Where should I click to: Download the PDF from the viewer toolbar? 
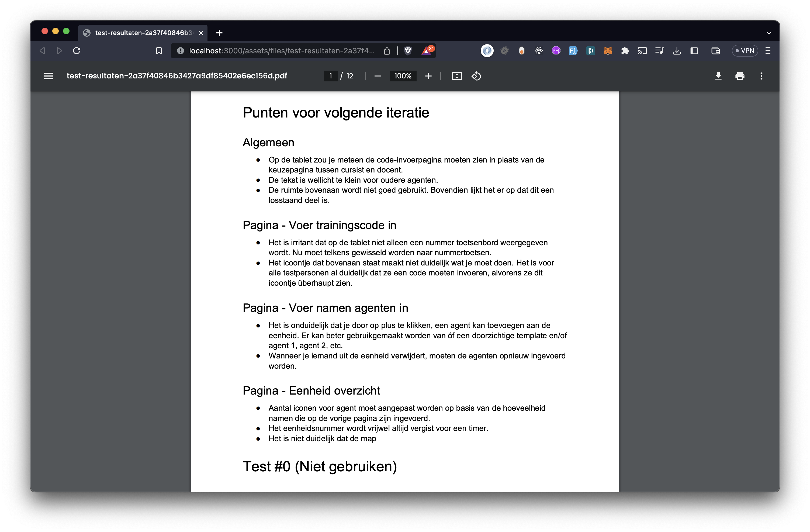[x=718, y=76]
